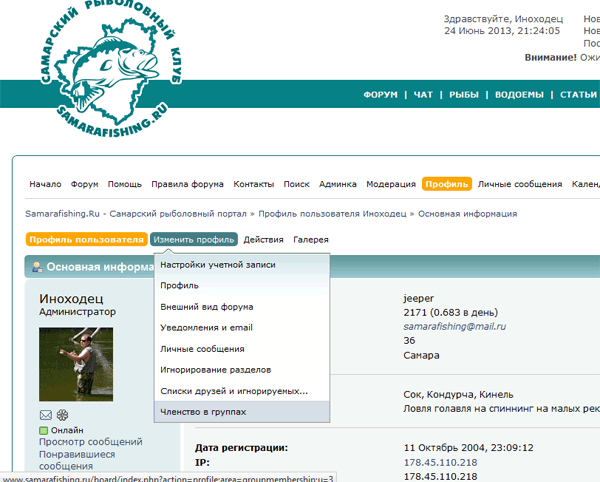Click the first 178.45.110.218 IP link
Viewport: 600px width, 482px height.
[440, 462]
